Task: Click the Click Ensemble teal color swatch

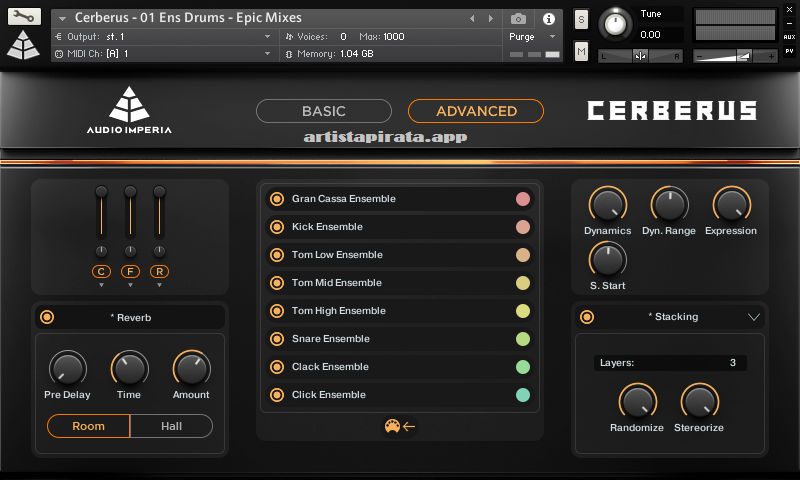Action: pos(523,395)
